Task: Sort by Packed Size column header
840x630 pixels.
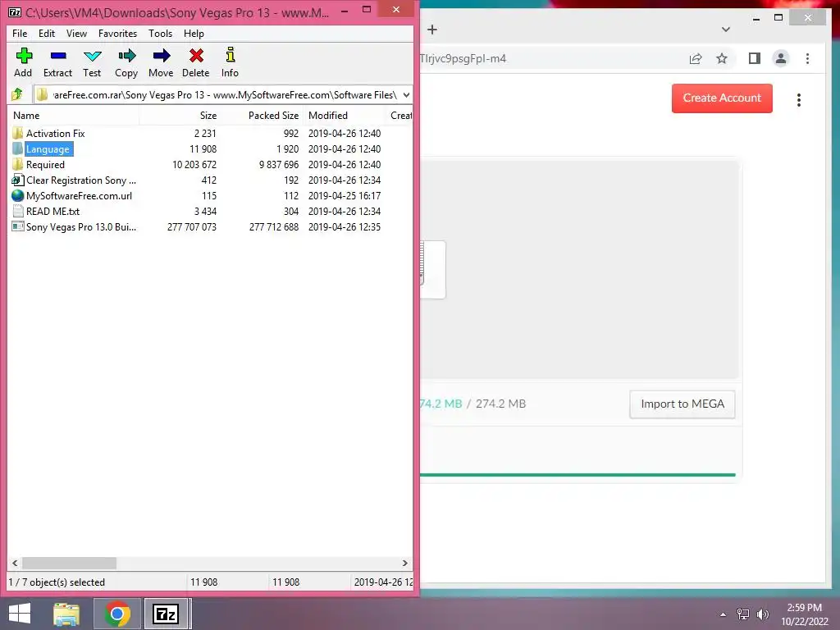Action: pyautogui.click(x=262, y=115)
